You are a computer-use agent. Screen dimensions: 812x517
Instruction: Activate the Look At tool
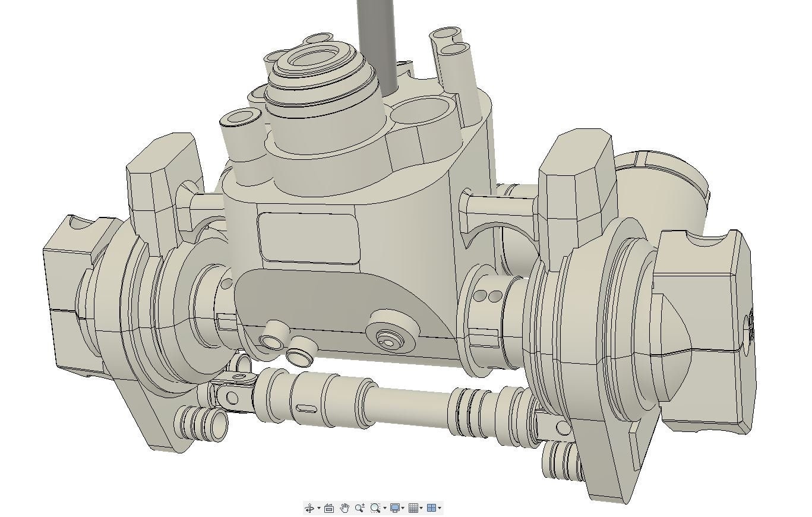click(x=329, y=508)
